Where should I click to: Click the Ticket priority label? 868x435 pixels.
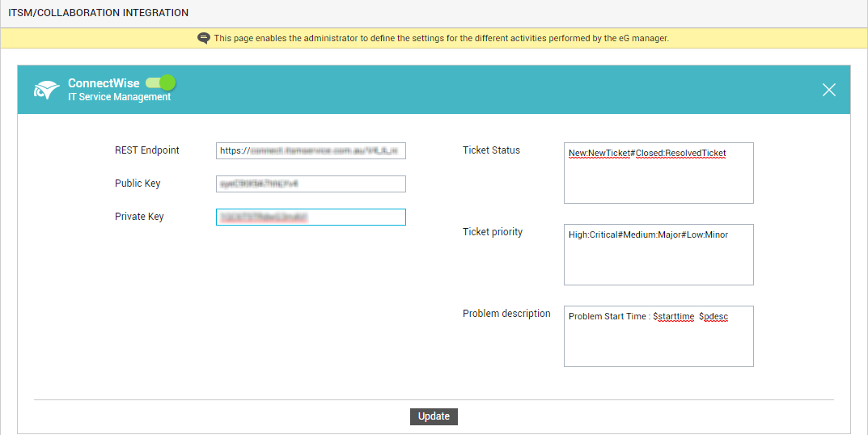tap(493, 232)
